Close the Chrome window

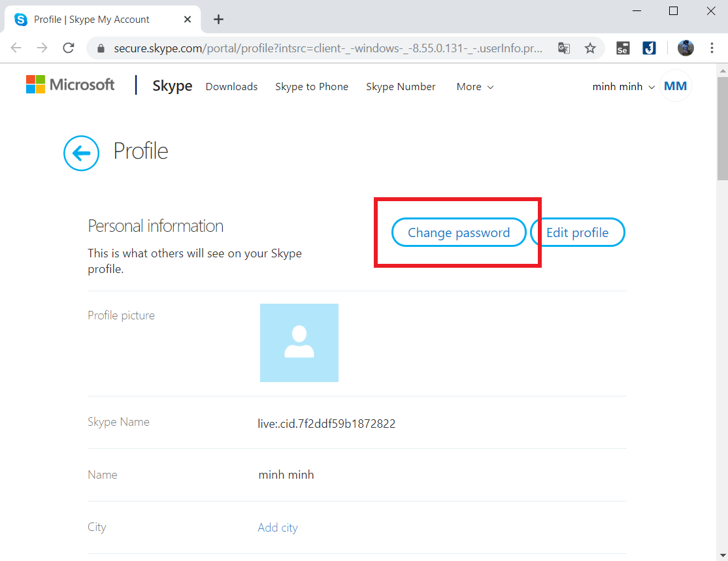point(711,10)
